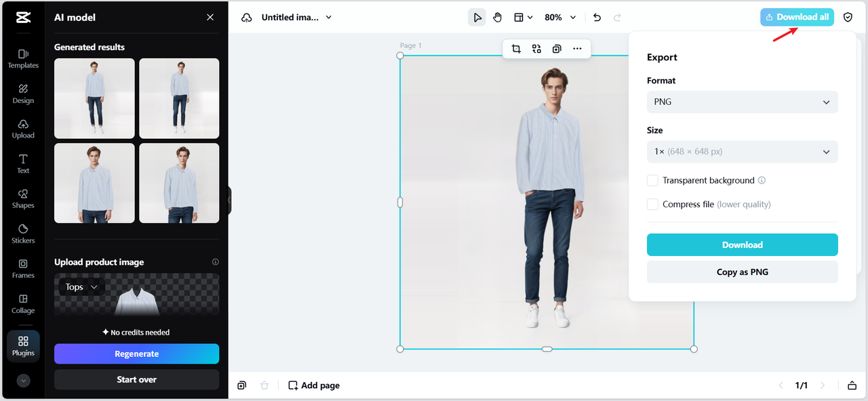The width and height of the screenshot is (868, 401).
Task: Open the Templates panel
Action: point(23,58)
